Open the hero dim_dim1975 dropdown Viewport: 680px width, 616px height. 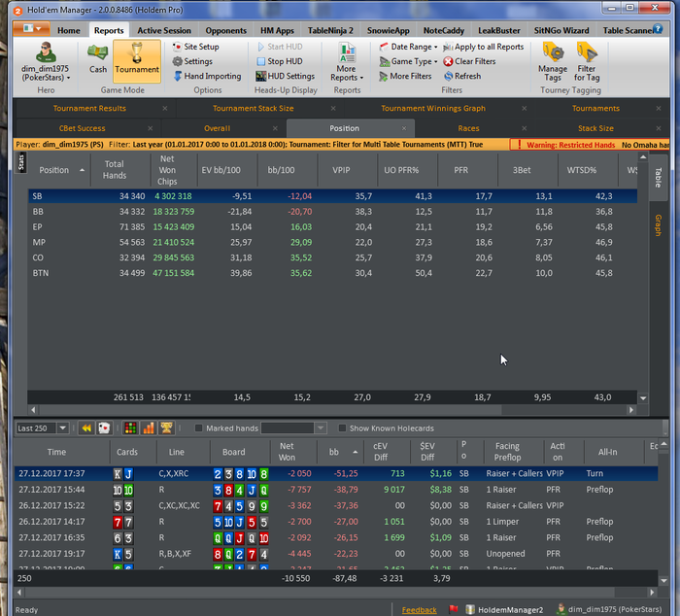coord(46,61)
